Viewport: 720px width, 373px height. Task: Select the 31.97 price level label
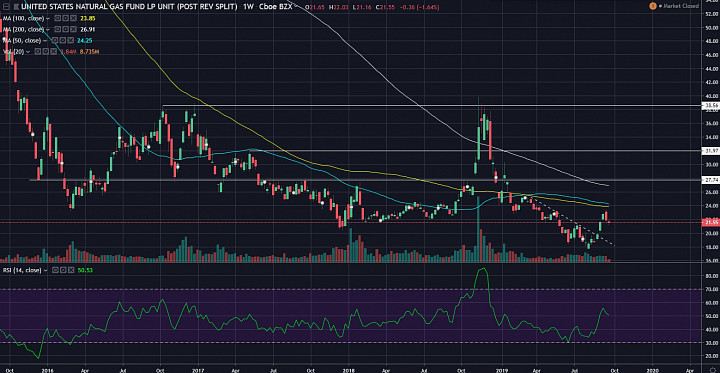coord(710,151)
